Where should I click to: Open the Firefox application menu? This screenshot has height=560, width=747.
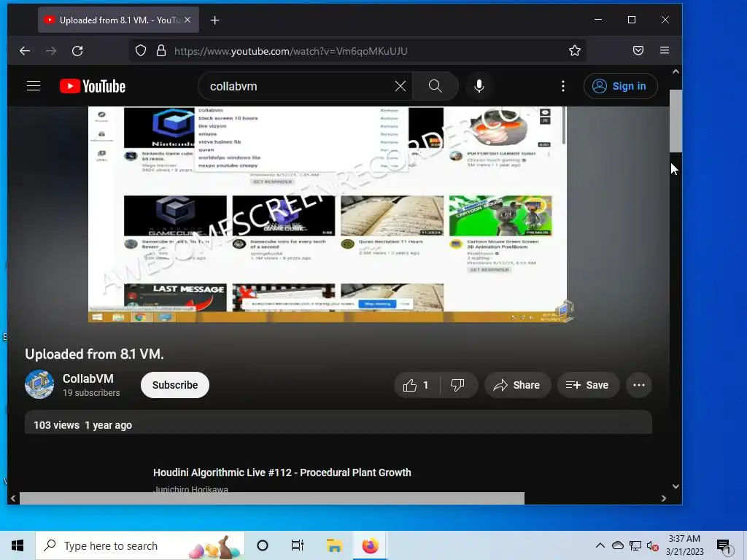click(x=665, y=50)
